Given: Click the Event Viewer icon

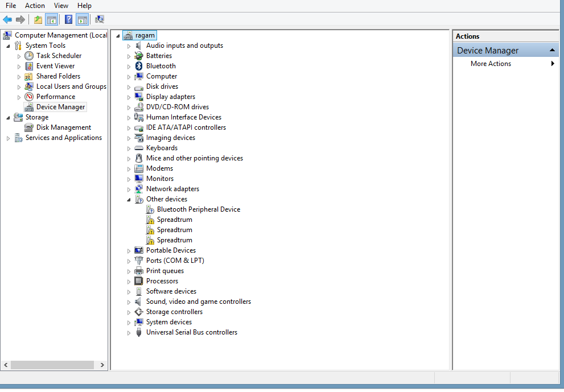Looking at the screenshot, I should (x=29, y=66).
